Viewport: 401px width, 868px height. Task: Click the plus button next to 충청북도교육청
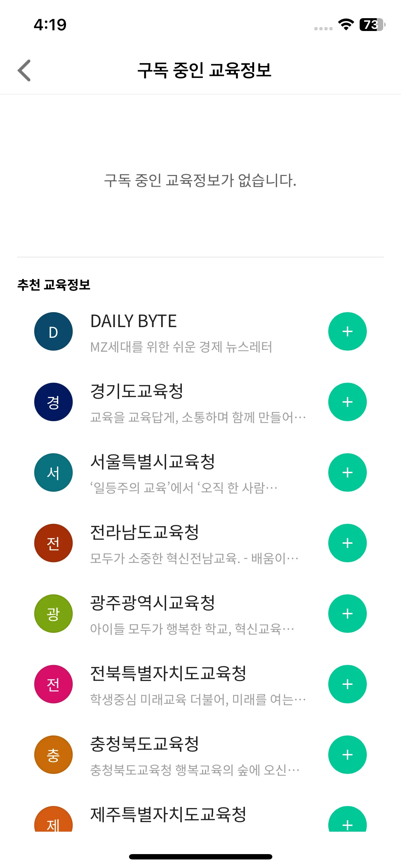click(347, 755)
